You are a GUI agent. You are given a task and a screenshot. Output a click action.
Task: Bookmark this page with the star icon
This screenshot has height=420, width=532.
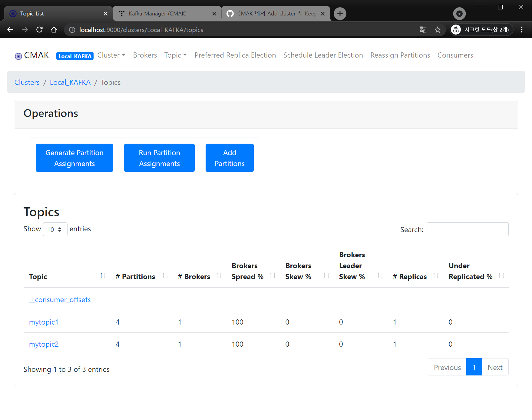point(438,30)
